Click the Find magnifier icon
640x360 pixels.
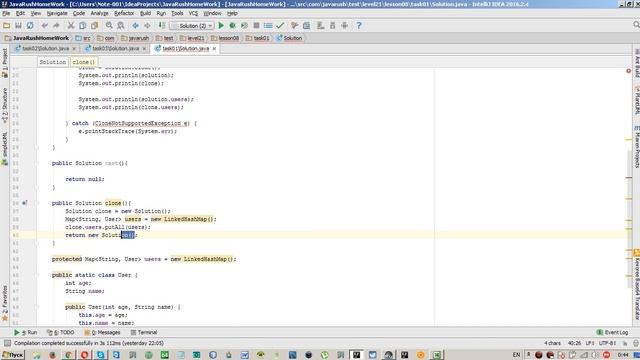point(109,25)
